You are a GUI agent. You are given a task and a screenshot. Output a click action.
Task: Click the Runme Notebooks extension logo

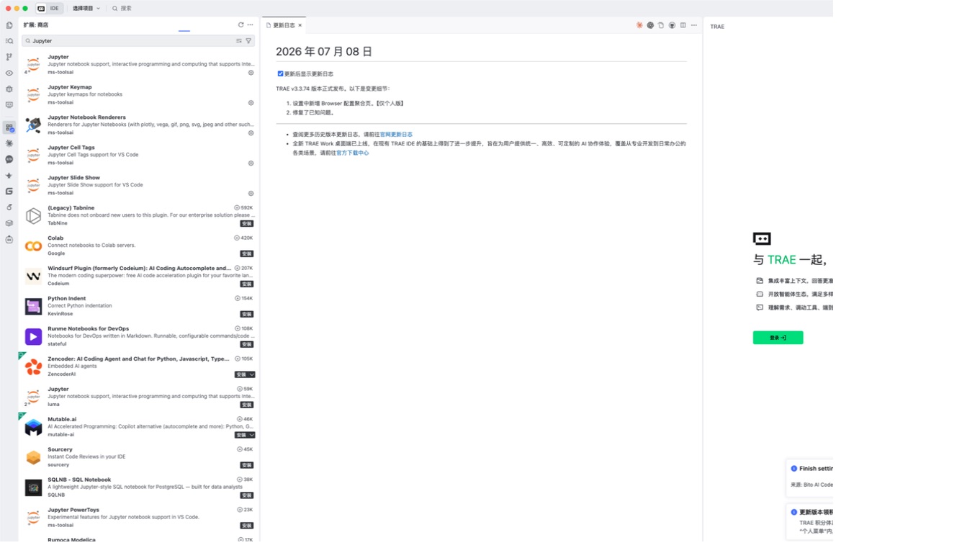(33, 337)
